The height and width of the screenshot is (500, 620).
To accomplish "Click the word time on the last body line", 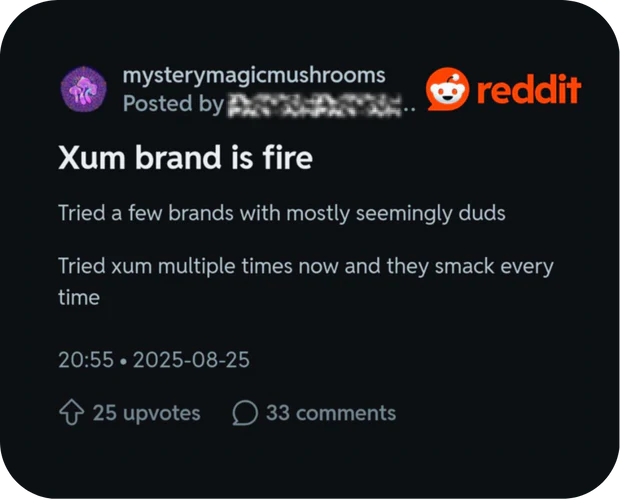I will point(79,297).
